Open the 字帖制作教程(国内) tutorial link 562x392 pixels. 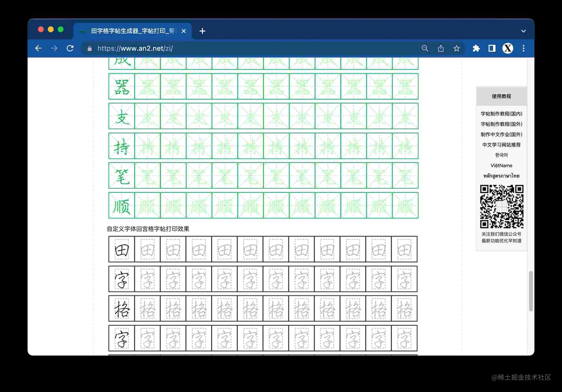click(501, 114)
